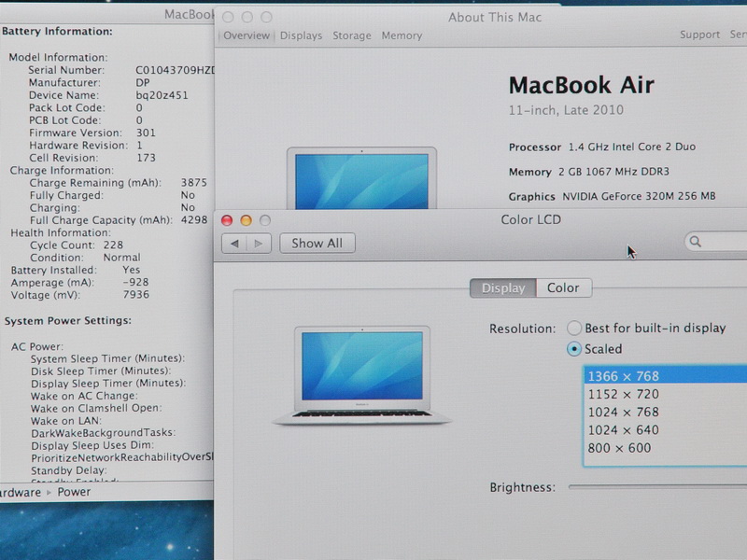
Task: Choose the 1024 × 640 resolution
Action: [x=666, y=430]
